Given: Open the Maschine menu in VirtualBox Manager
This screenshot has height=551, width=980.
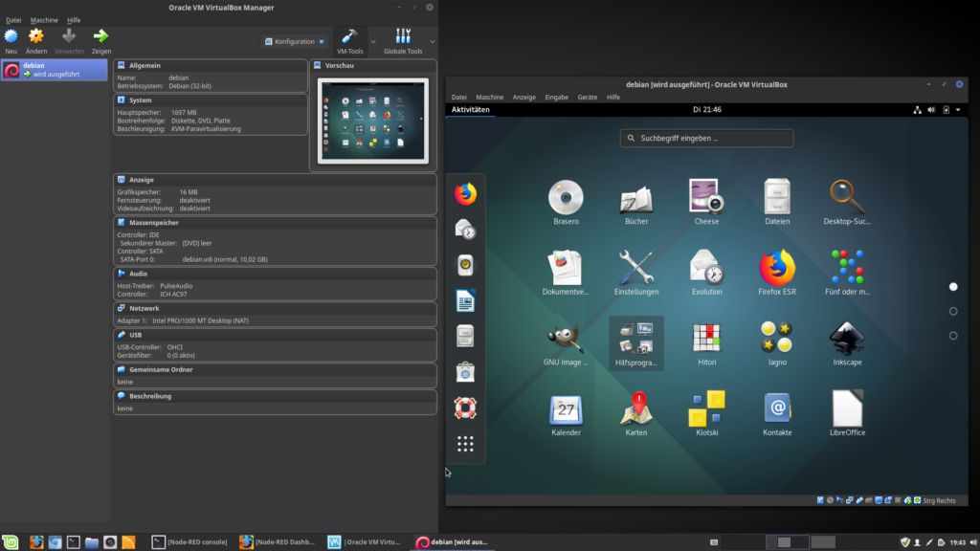Looking at the screenshot, I should (44, 20).
